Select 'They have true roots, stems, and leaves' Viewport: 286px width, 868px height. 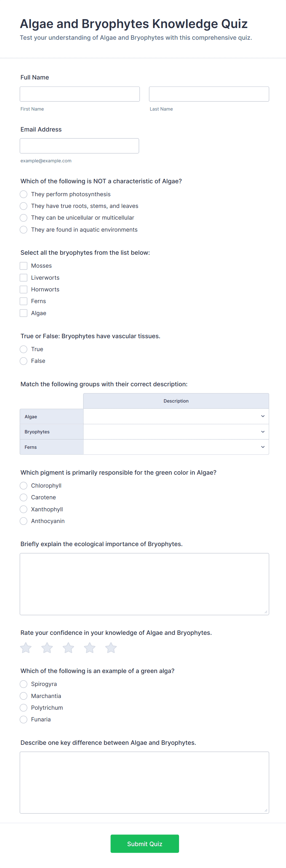[x=24, y=206]
